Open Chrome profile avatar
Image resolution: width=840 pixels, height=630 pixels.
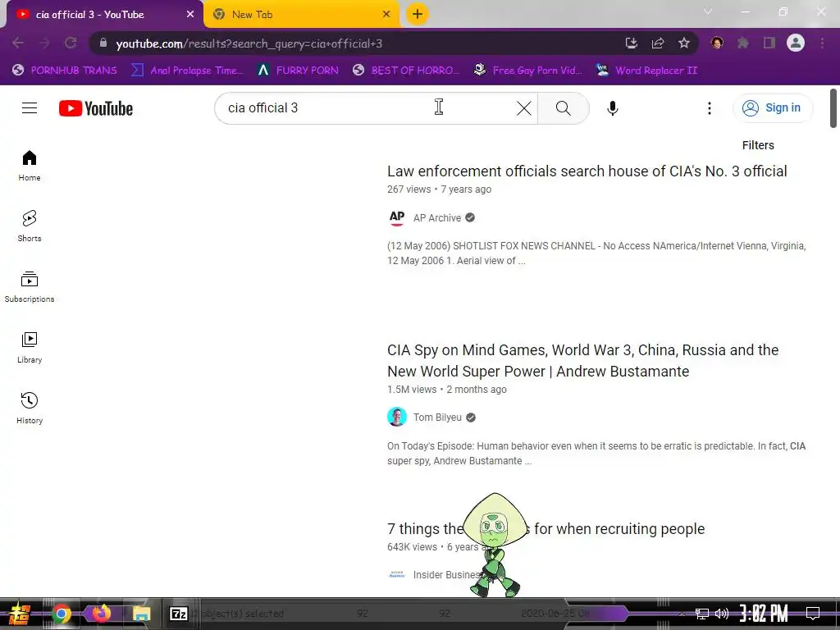(x=796, y=43)
